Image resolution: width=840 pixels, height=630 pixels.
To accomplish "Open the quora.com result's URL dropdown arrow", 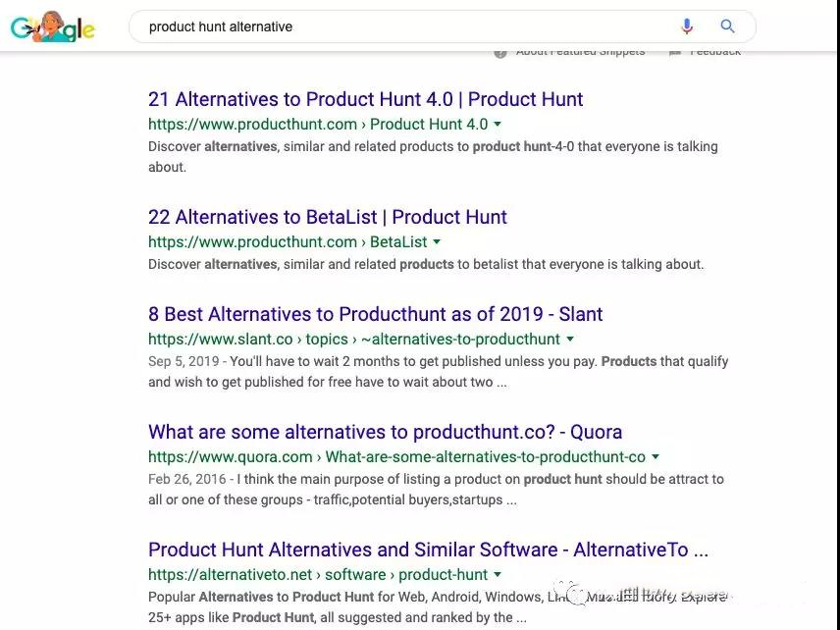I will (656, 457).
